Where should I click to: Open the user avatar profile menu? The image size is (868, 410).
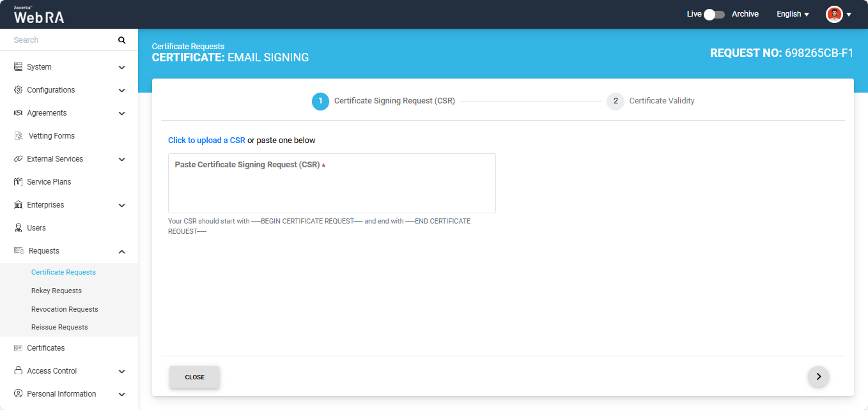[x=838, y=14]
